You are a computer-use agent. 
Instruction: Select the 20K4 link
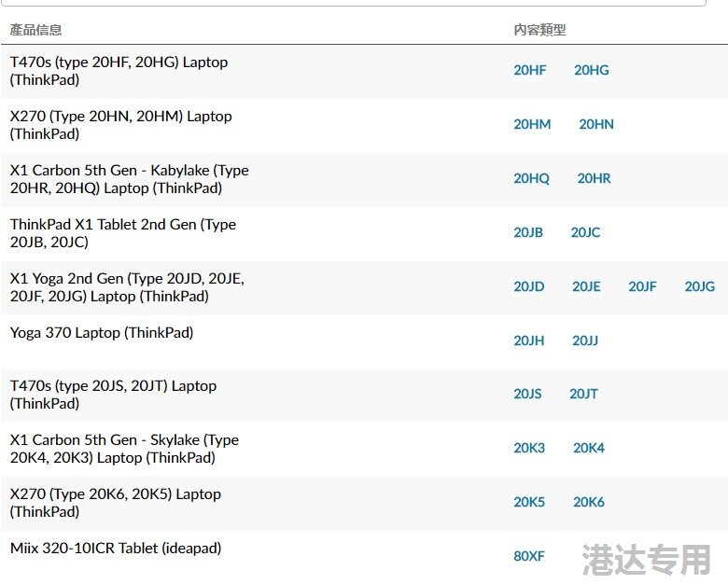pos(589,448)
